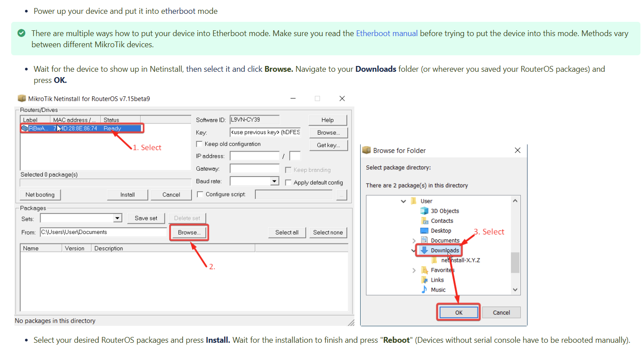Click the Delete set button
Image resolution: width=644 pixels, height=349 pixels.
[x=187, y=218]
